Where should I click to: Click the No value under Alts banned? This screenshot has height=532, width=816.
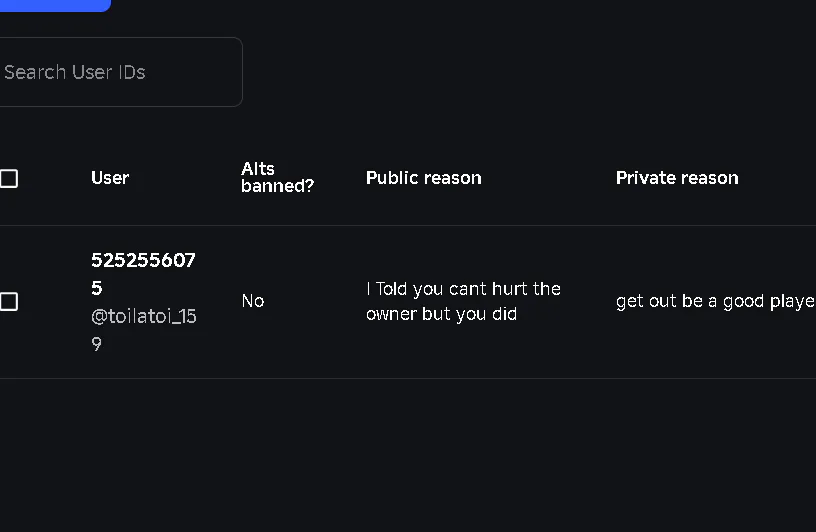tap(253, 301)
